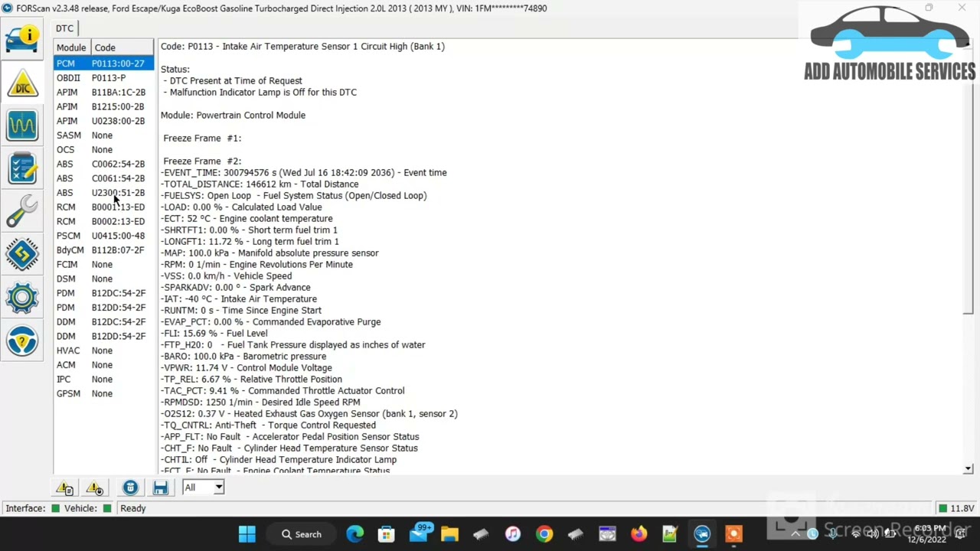Screen dimensions: 980x551
Task: Select the ACM None row
Action: [103, 365]
